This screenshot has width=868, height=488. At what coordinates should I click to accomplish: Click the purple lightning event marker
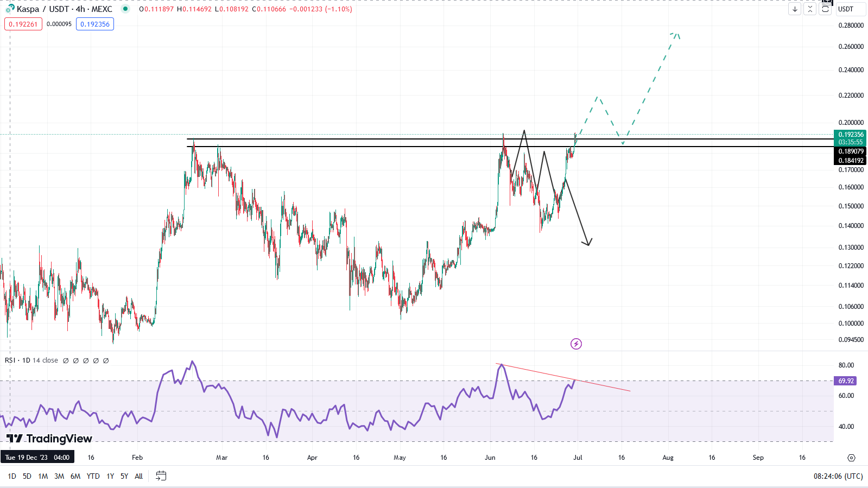pyautogui.click(x=576, y=344)
